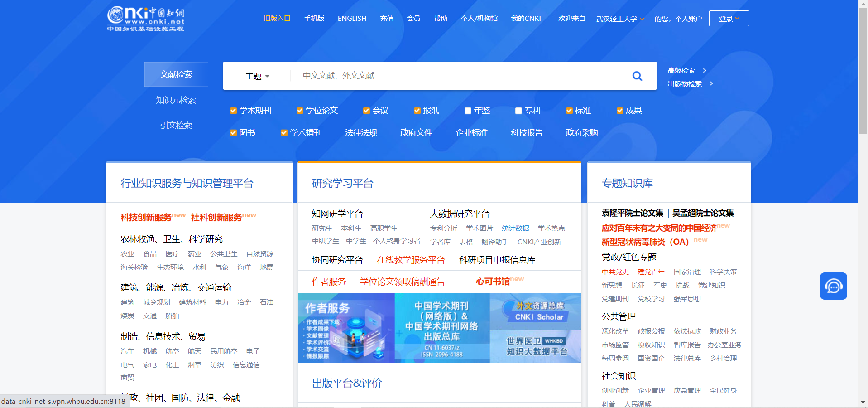Open the customer service chat icon

833,286
